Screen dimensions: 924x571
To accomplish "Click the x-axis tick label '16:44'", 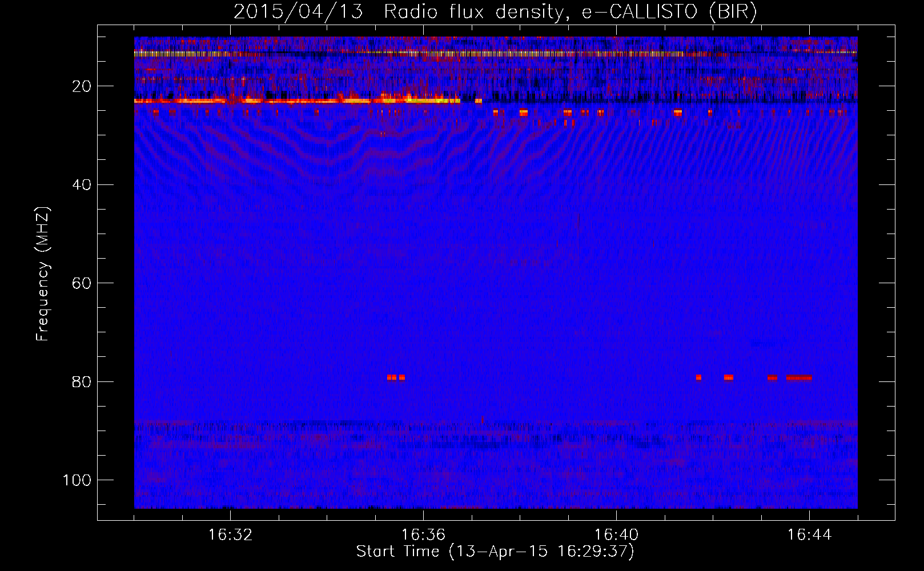I will 809,535.
